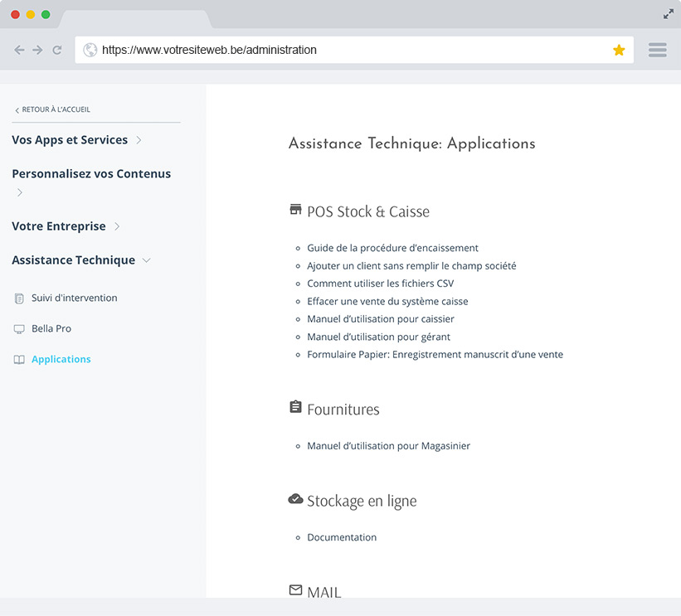Select Bella Pro in sidebar

click(51, 329)
